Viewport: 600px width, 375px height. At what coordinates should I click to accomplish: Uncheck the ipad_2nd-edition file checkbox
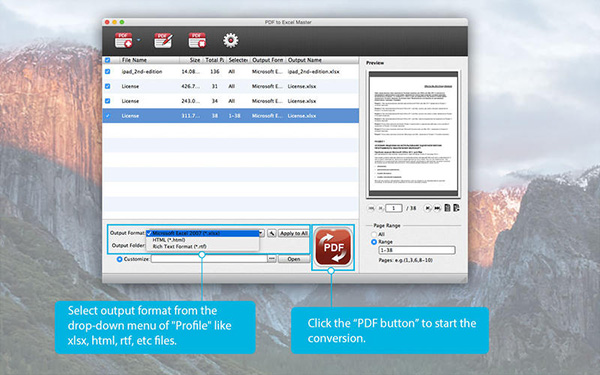(x=108, y=72)
